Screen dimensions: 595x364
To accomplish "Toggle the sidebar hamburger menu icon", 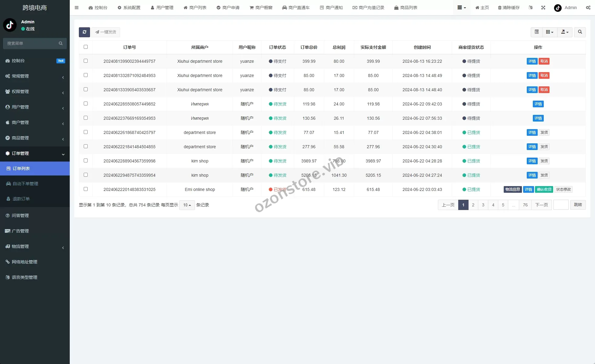I will tap(76, 8).
